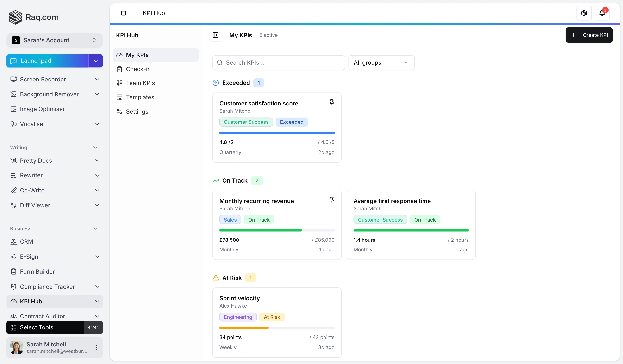The image size is (623, 364).
Task: Toggle the sidebar with the panel icon
Action: (x=124, y=13)
